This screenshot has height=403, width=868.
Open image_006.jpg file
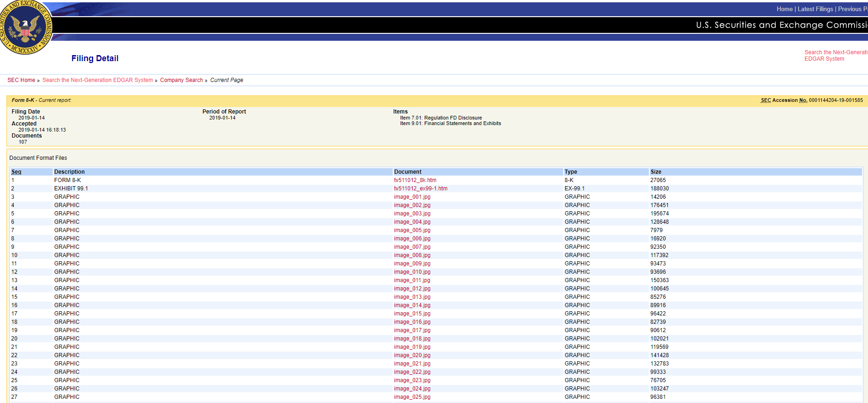[412, 239]
